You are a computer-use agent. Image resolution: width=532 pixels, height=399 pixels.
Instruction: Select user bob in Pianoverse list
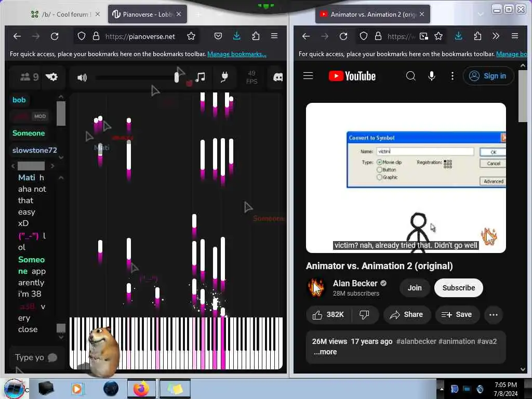(19, 100)
